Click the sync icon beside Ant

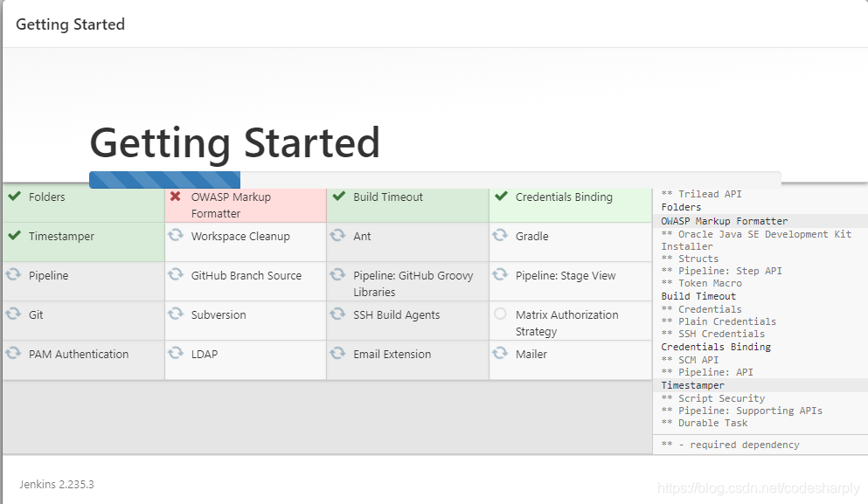click(x=337, y=235)
